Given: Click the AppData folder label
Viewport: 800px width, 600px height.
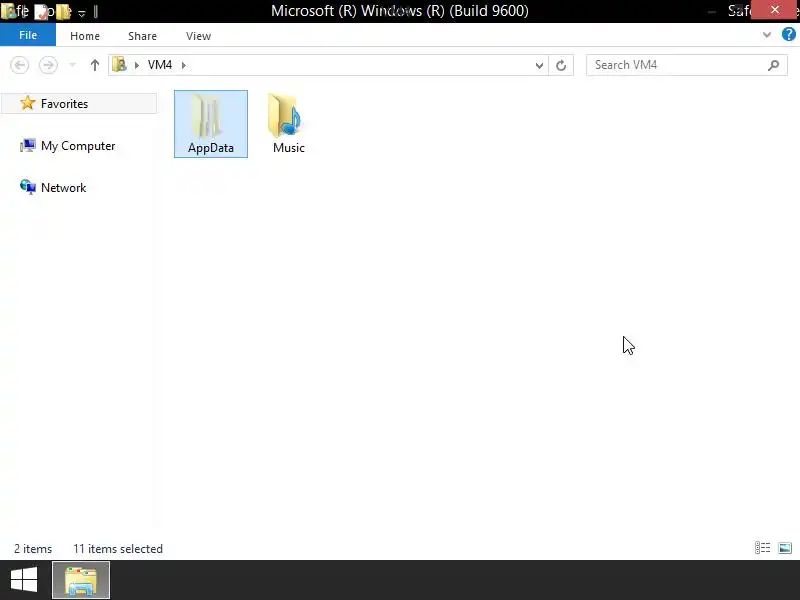Looking at the screenshot, I should coord(211,148).
